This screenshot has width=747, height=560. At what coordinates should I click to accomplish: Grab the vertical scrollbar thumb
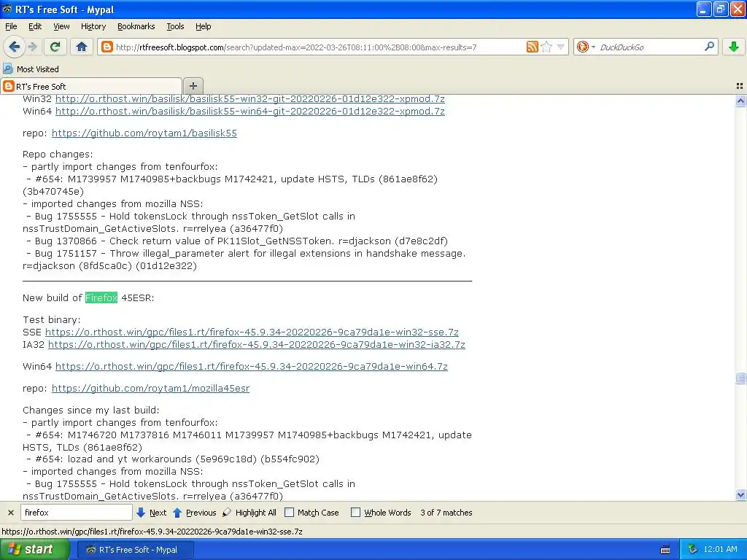click(740, 378)
